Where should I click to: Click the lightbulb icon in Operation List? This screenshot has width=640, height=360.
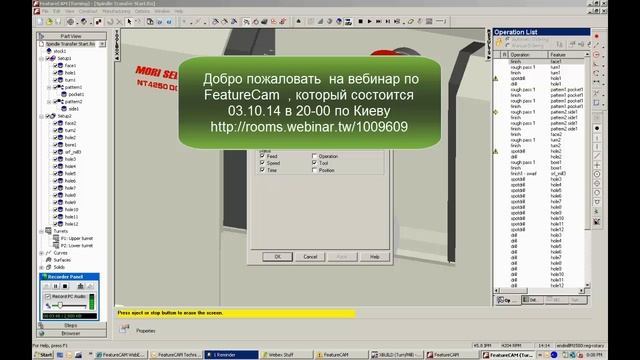pyautogui.click(x=499, y=42)
